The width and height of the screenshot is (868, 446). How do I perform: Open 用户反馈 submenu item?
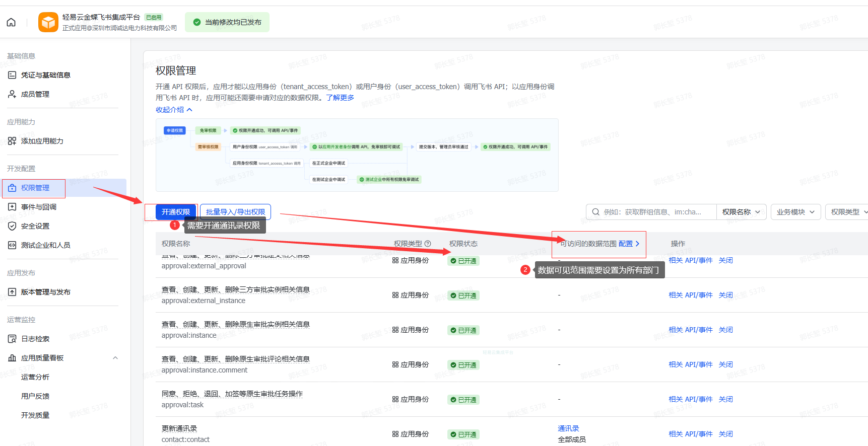[x=35, y=396]
